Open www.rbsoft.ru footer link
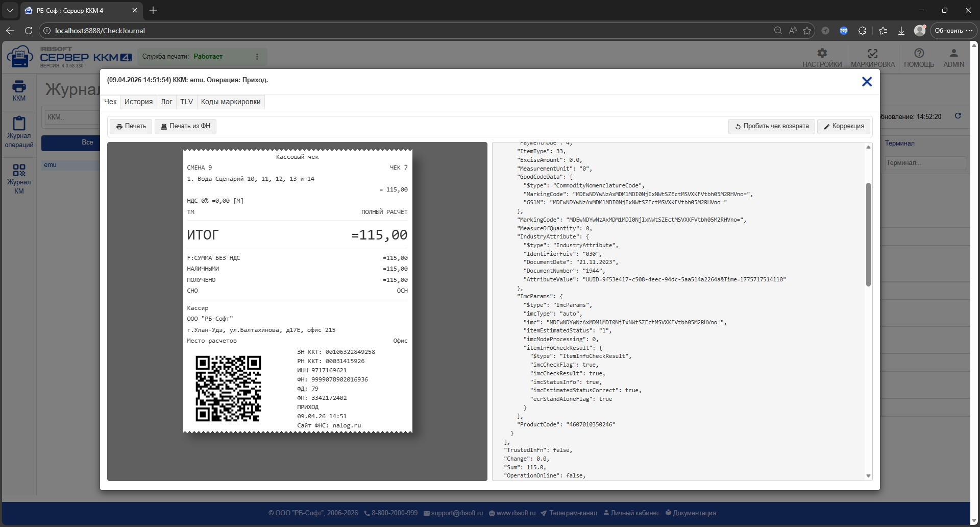Screen dimensions: 980x527 (512, 513)
